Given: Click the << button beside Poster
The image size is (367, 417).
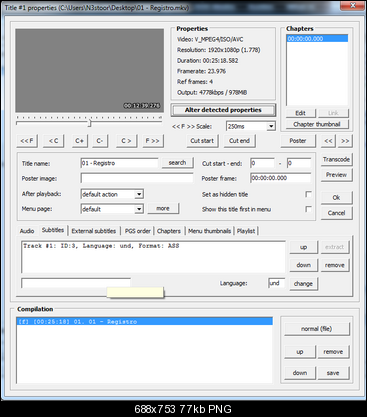Looking at the screenshot, I should coord(328,141).
